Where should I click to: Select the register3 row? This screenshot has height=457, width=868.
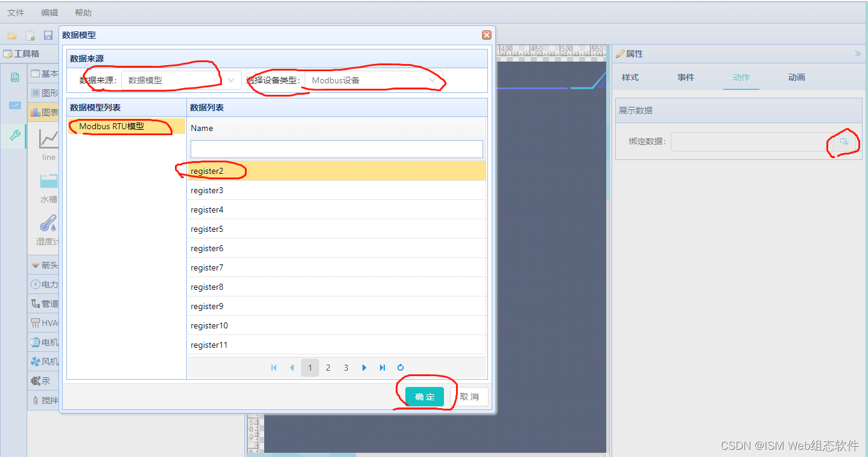(337, 190)
